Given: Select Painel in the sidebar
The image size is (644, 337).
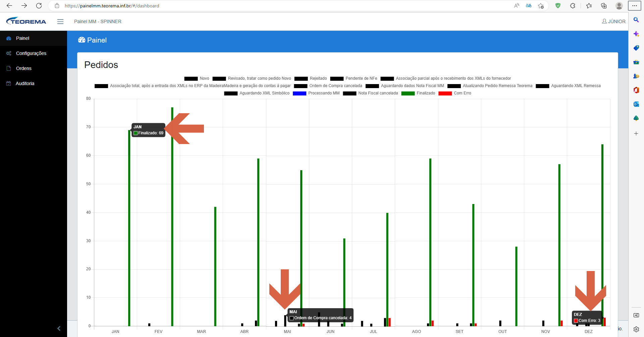Looking at the screenshot, I should coord(34,38).
